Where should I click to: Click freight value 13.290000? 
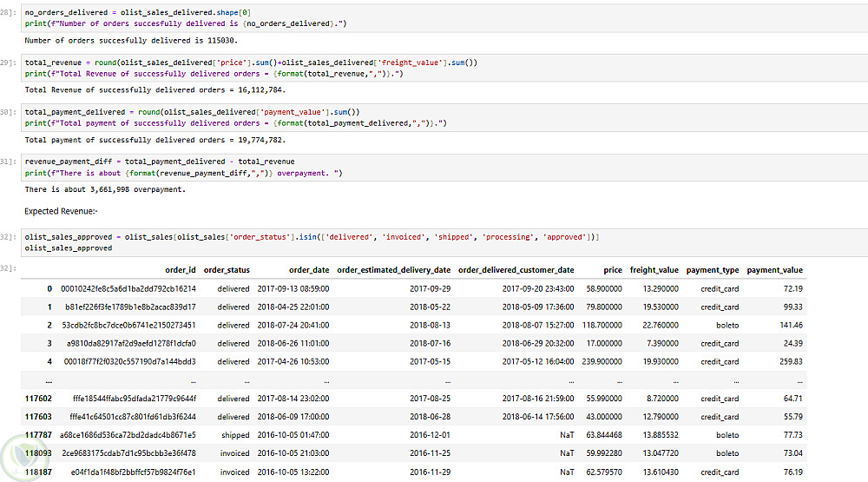tap(661, 288)
